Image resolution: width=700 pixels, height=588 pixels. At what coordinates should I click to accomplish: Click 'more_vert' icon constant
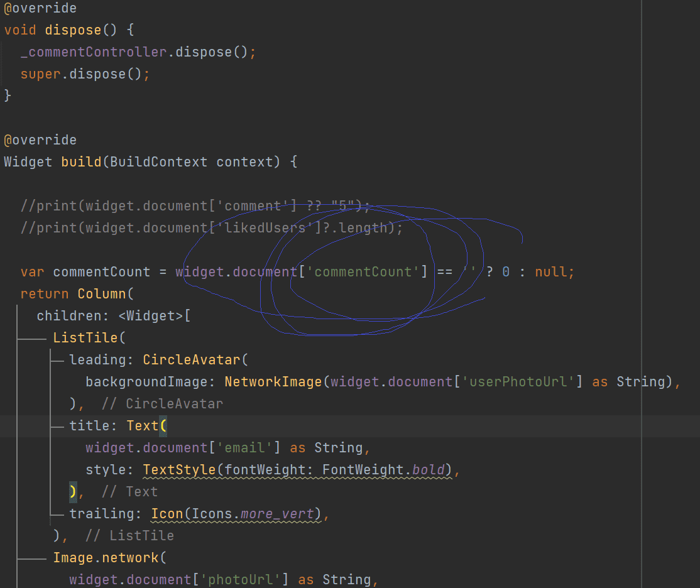(x=276, y=513)
